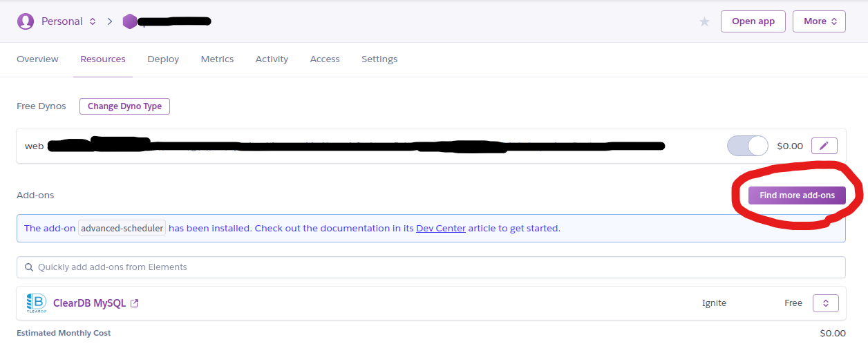View the Activity tab

click(x=272, y=59)
